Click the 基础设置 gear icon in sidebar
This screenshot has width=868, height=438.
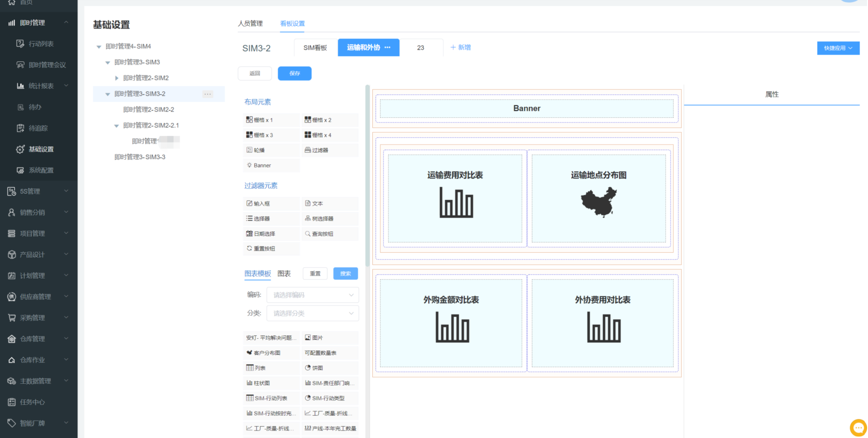click(20, 149)
